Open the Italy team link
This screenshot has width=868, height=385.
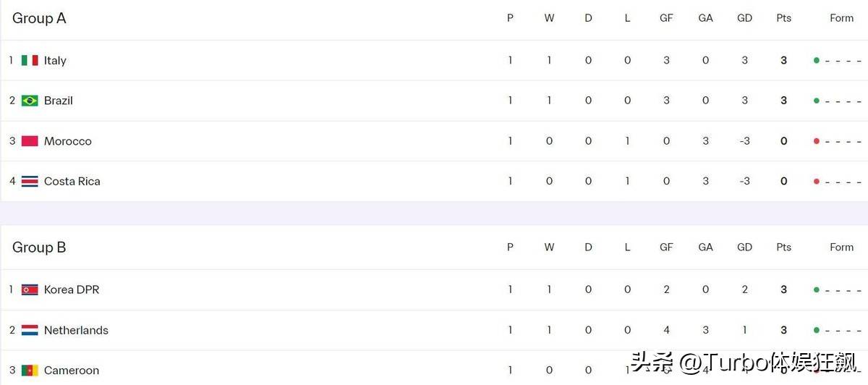coord(55,61)
